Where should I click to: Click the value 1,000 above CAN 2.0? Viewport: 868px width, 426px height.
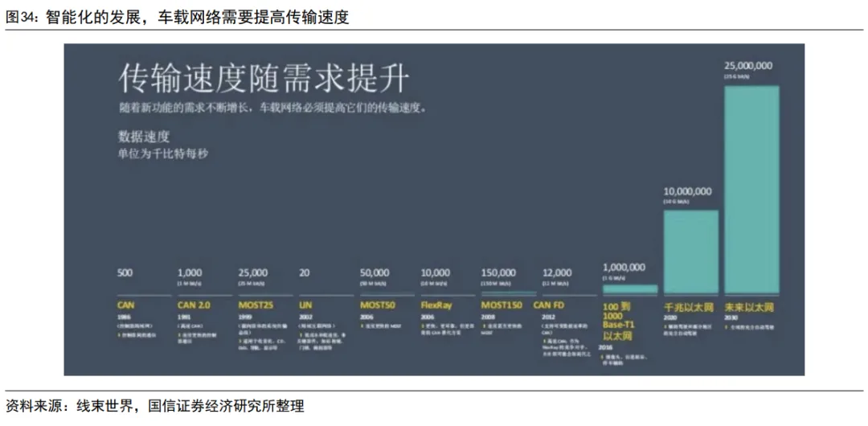tap(190, 273)
